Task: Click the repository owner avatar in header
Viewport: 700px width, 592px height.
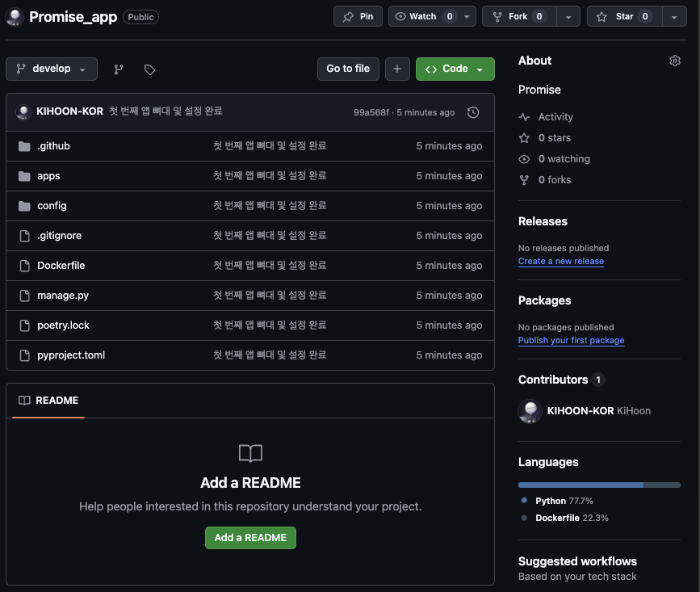Action: click(15, 17)
